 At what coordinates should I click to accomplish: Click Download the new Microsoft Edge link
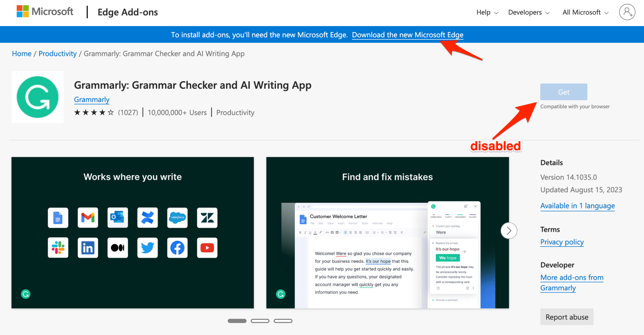click(x=407, y=35)
